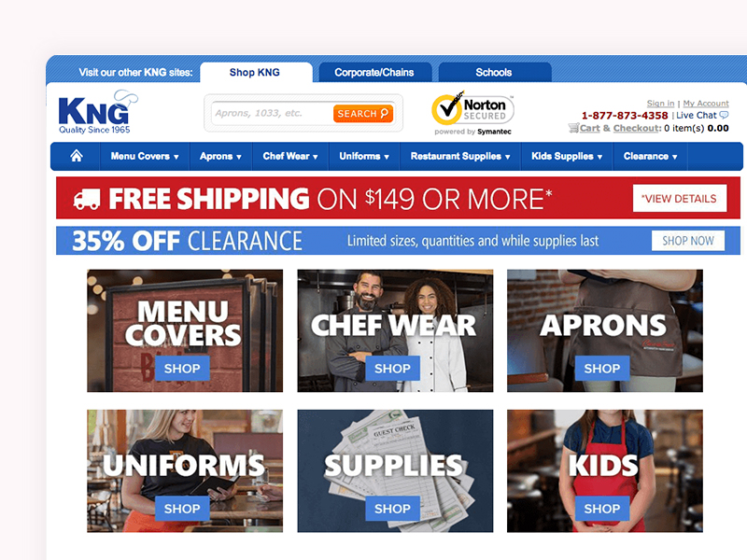This screenshot has height=560, width=747.
Task: Switch to the Corporate/Chains tab
Action: pos(374,73)
